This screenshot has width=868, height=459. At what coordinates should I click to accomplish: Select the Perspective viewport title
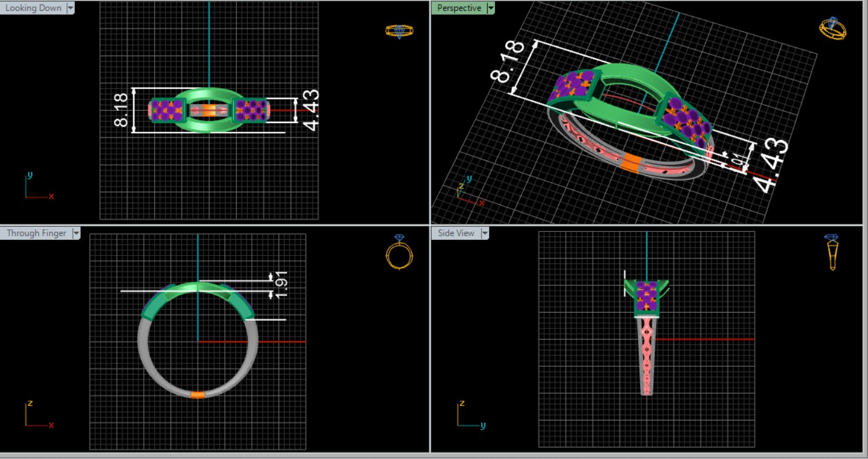(x=459, y=8)
